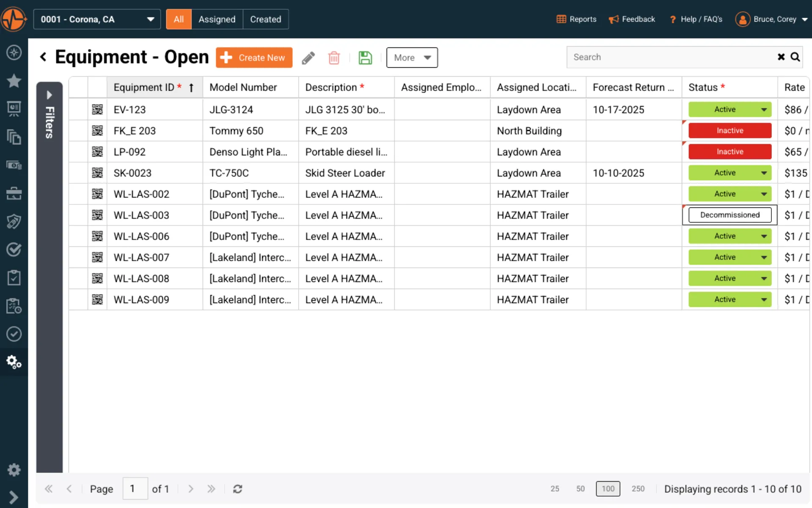This screenshot has height=508, width=812.
Task: Expand the Filters panel
Action: 49,95
